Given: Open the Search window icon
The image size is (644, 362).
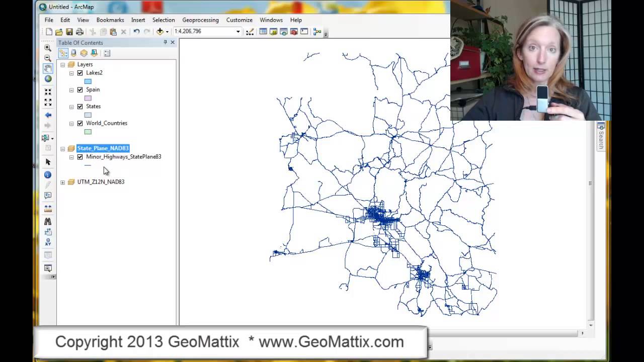Looking at the screenshot, I should coord(284,32).
